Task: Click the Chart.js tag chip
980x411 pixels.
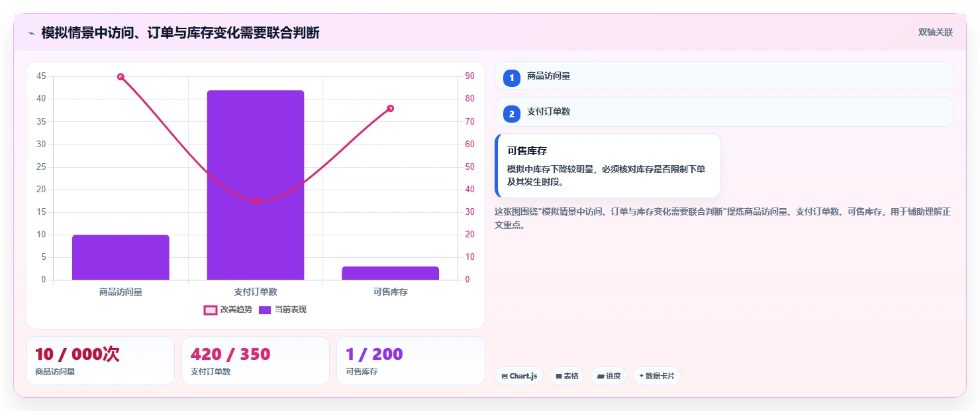Action: 519,376
